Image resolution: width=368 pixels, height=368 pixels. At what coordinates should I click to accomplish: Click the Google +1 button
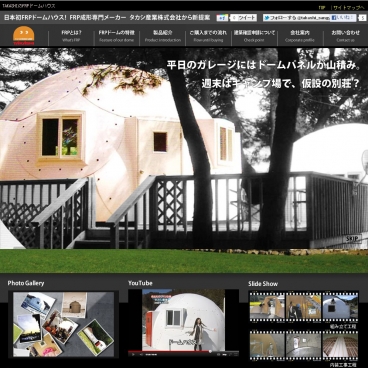click(222, 18)
